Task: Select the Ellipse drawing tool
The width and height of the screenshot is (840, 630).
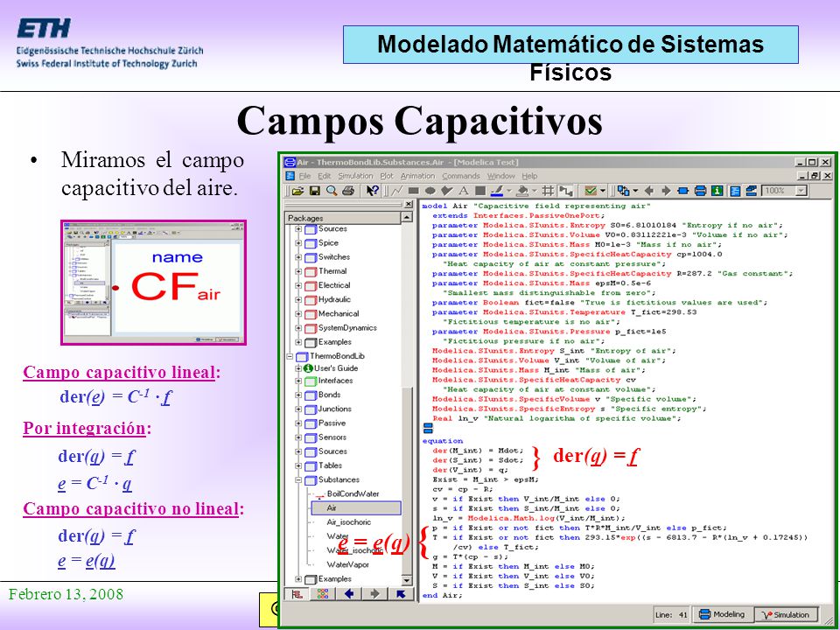Action: pyautogui.click(x=430, y=191)
